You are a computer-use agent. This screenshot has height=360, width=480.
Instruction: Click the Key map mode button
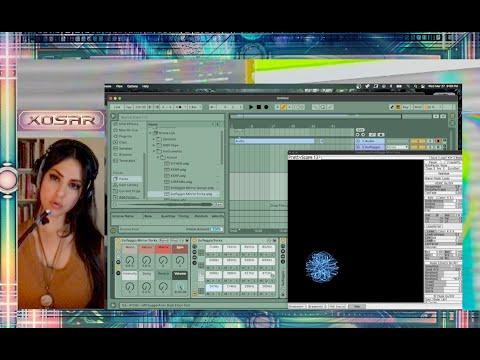click(406, 107)
